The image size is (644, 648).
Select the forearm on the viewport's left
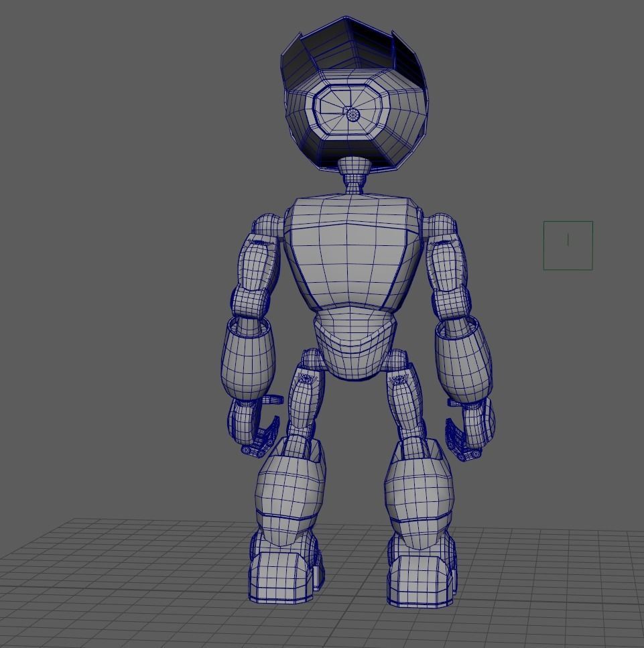247,359
